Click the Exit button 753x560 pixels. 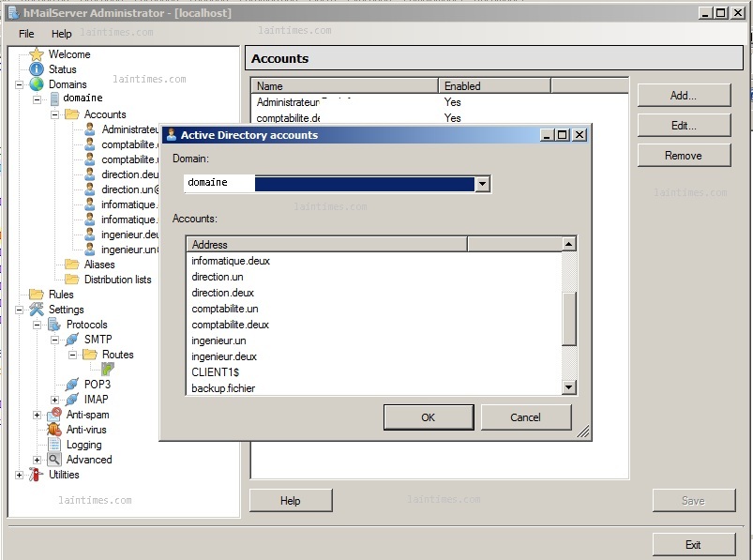point(693,545)
